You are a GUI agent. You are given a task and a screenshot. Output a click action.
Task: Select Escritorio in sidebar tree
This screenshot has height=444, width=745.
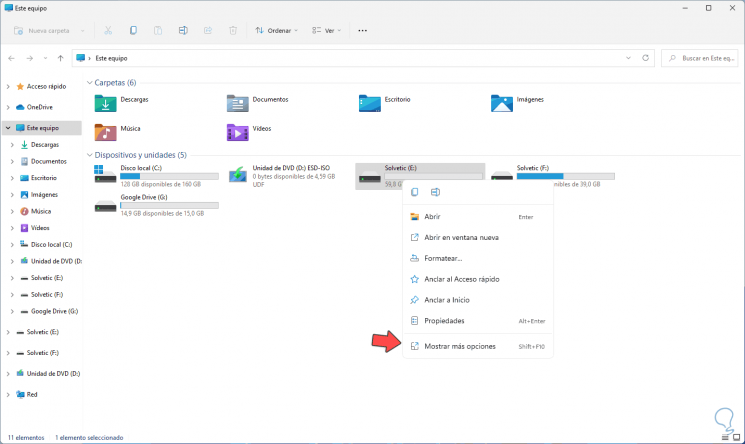(44, 178)
